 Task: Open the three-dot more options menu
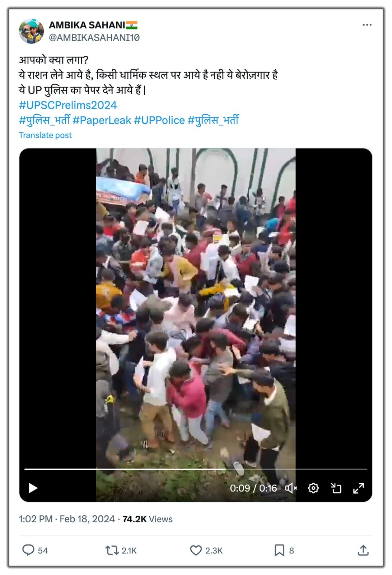[x=367, y=25]
